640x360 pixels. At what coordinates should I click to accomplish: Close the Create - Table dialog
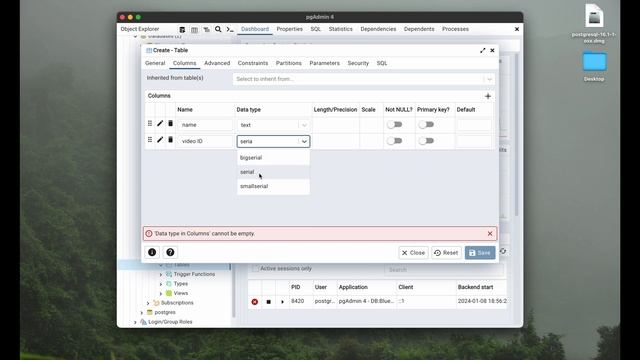click(x=492, y=50)
